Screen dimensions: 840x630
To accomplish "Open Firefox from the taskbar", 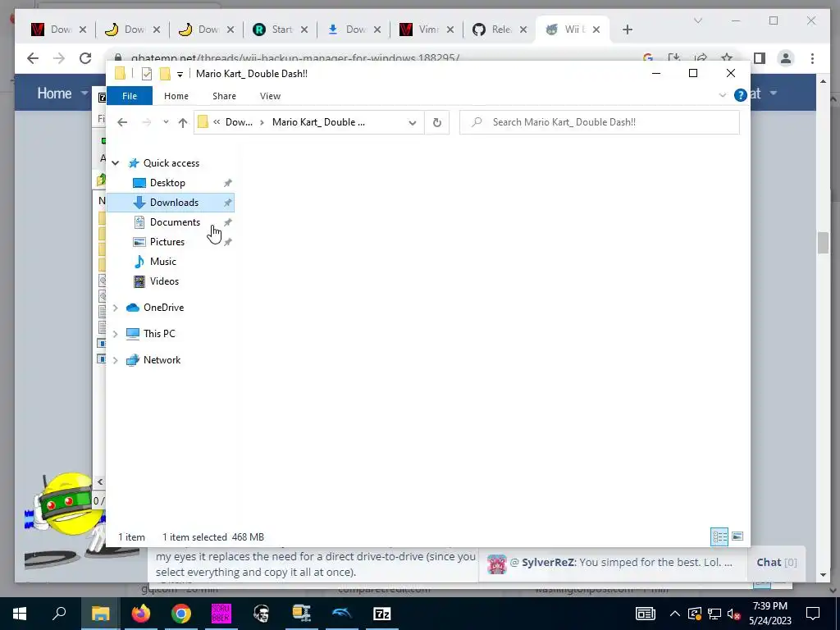I will pyautogui.click(x=141, y=614).
